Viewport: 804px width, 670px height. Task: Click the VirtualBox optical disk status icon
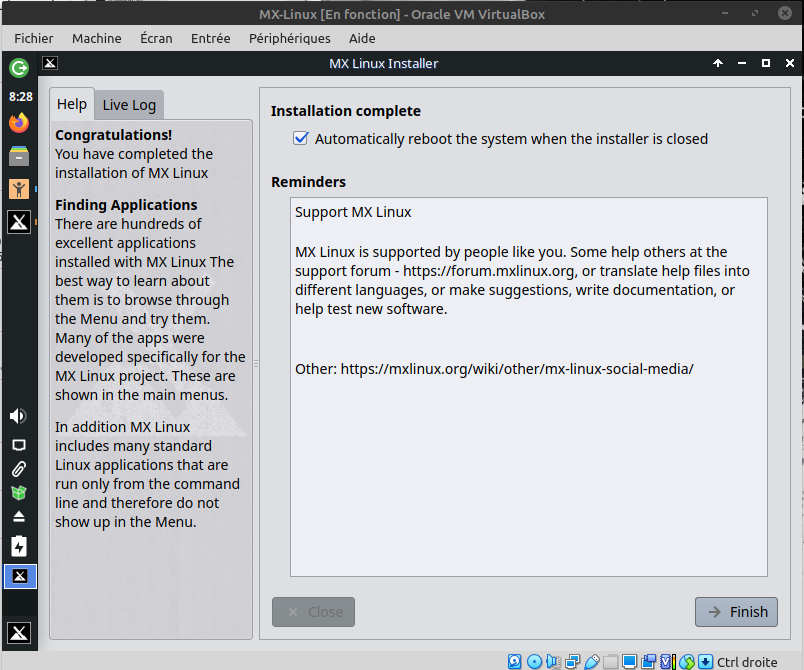click(x=534, y=662)
